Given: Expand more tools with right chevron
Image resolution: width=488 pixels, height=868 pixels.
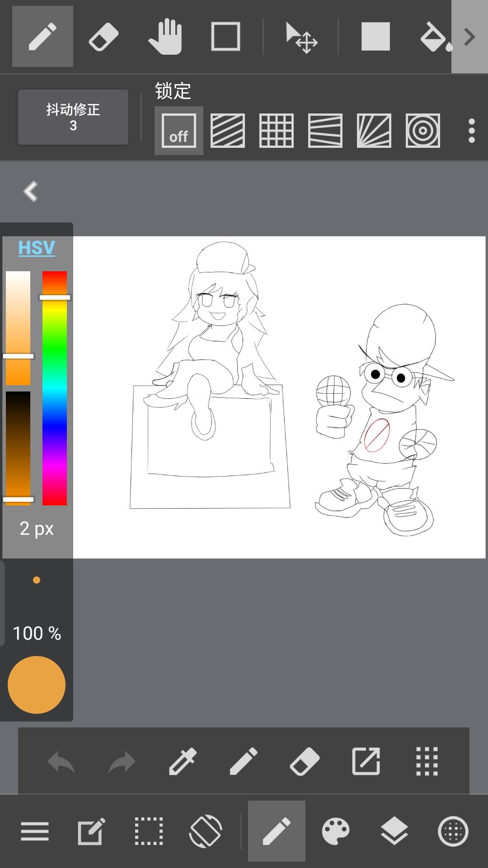Looking at the screenshot, I should 469,37.
